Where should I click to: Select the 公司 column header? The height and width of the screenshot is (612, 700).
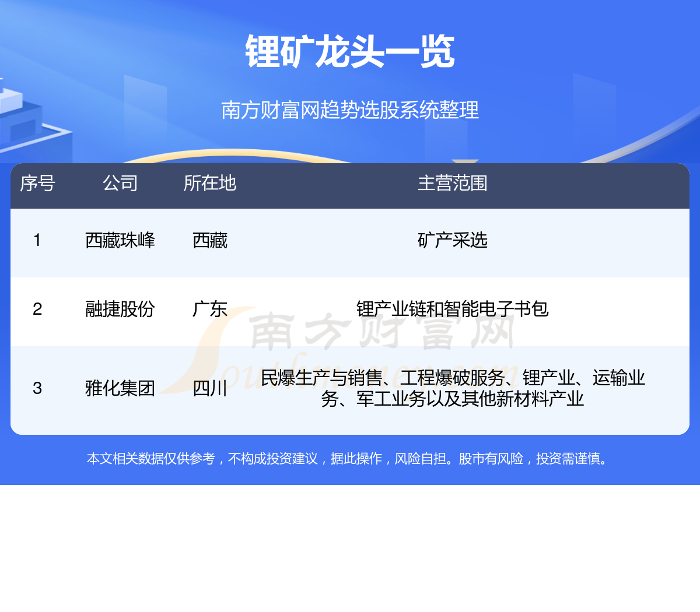pyautogui.click(x=120, y=183)
